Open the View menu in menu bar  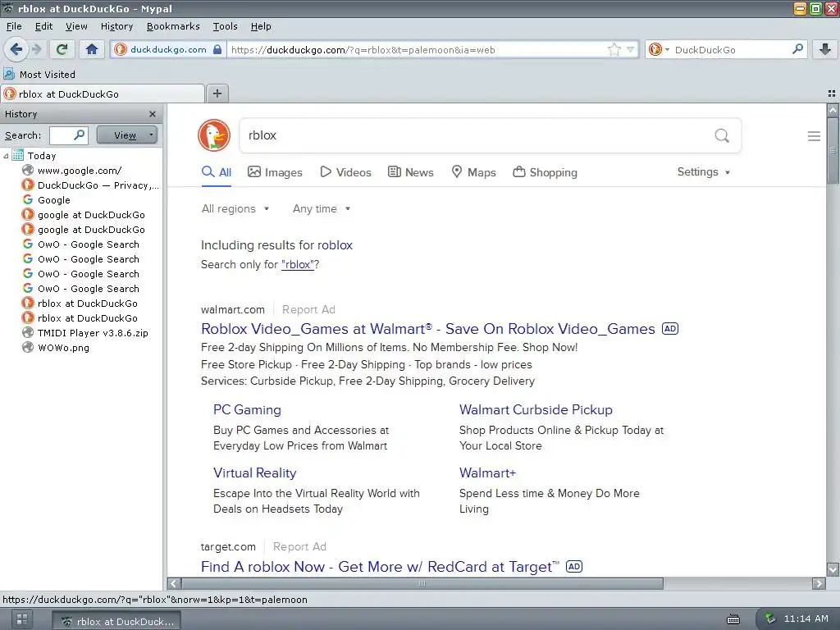point(76,26)
